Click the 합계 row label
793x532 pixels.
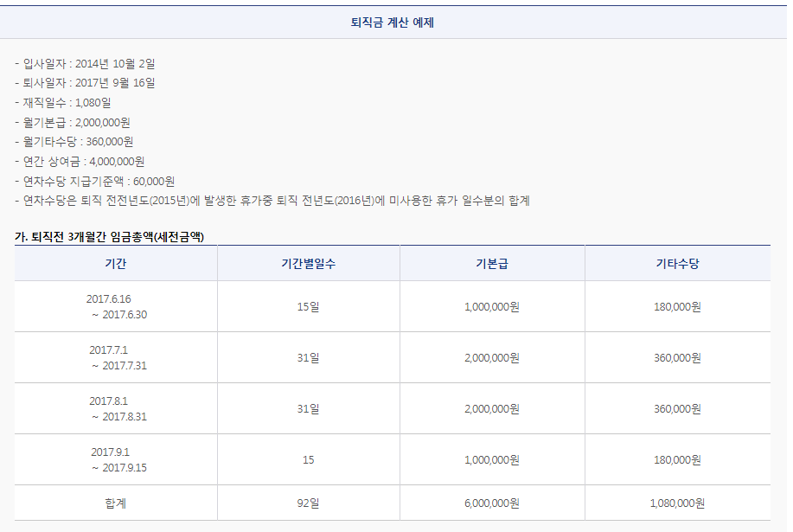pyautogui.click(x=116, y=503)
